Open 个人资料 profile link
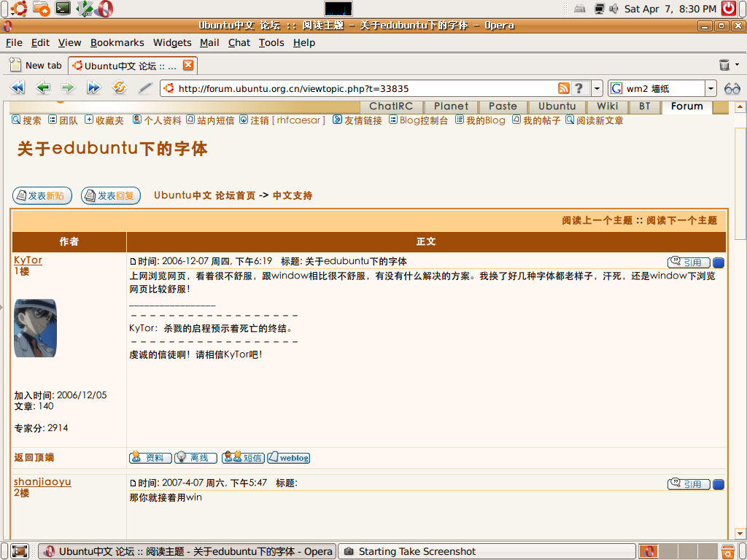This screenshot has height=560, width=747. 157,120
